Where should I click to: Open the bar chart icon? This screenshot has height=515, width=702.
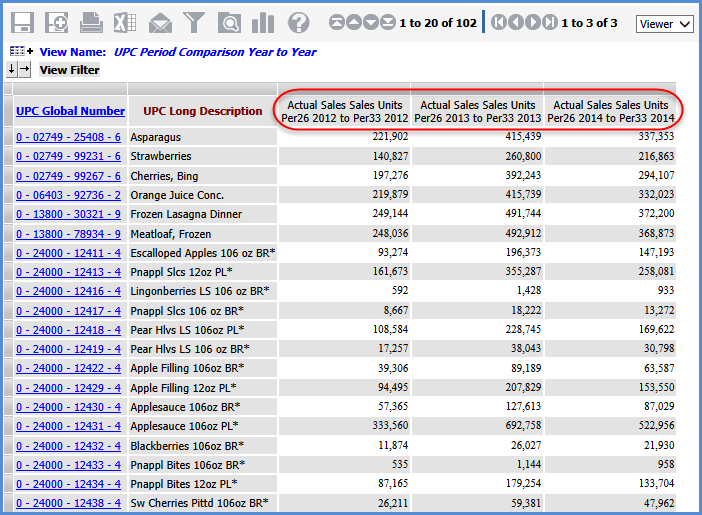263,22
